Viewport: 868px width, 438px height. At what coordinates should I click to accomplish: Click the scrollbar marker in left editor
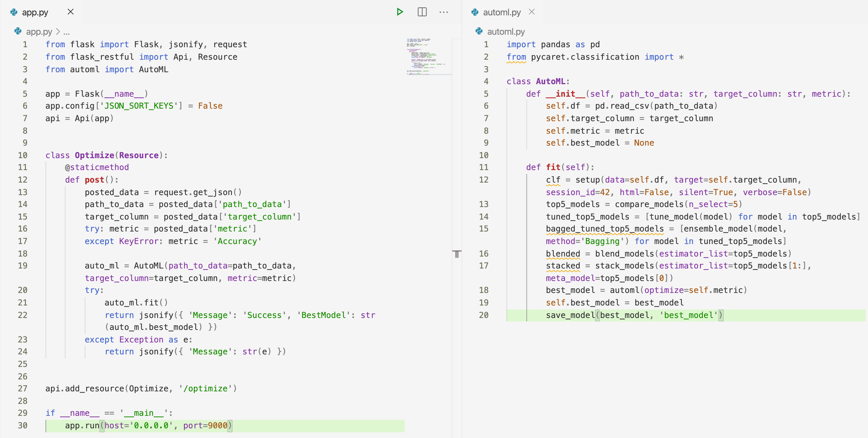pos(456,254)
